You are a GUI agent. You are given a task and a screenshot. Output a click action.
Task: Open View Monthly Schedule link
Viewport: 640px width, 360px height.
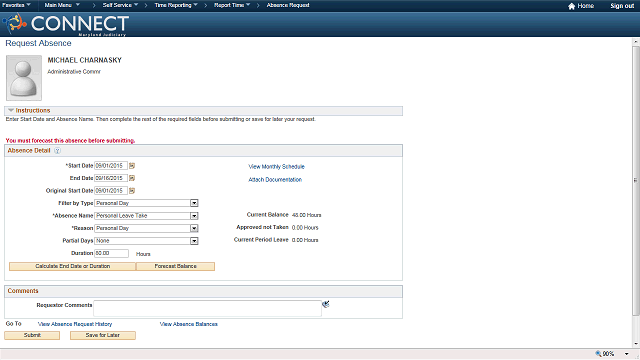tap(276, 167)
